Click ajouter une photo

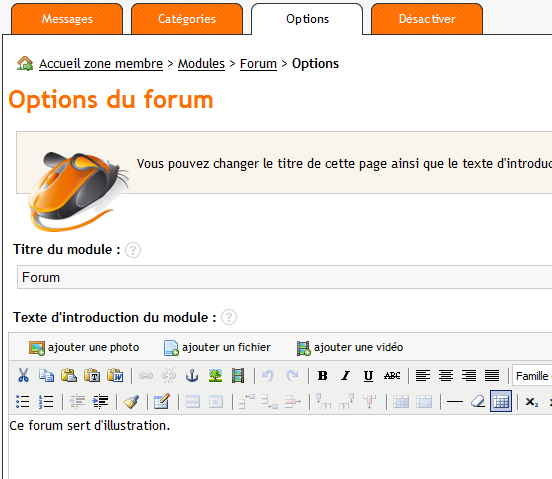tap(84, 347)
